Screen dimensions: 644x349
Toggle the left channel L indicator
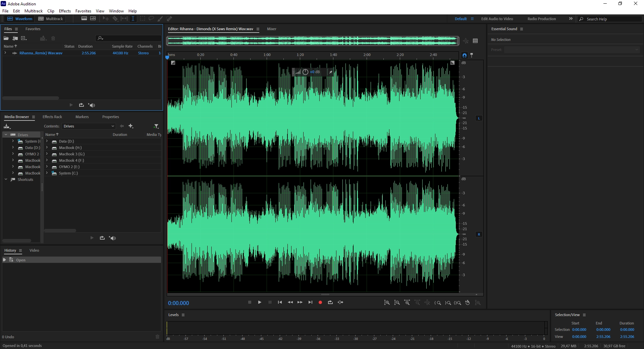pyautogui.click(x=479, y=118)
